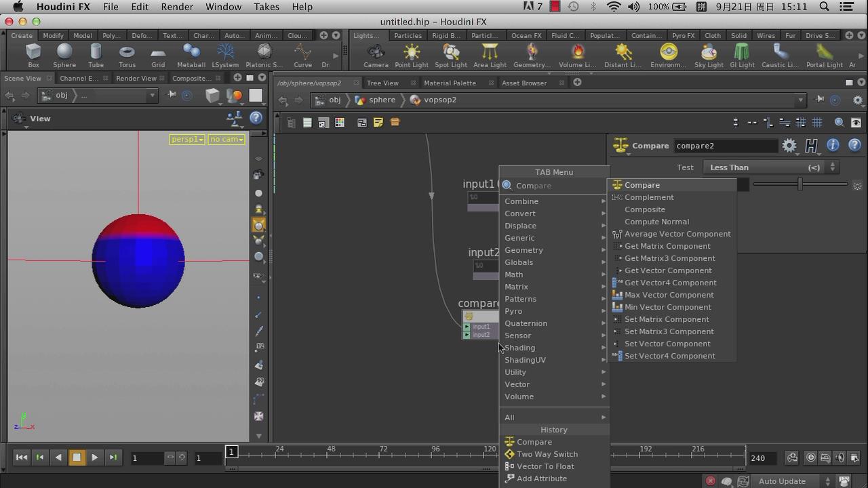Open the persp1 viewport menu
868x488 pixels.
click(187, 139)
